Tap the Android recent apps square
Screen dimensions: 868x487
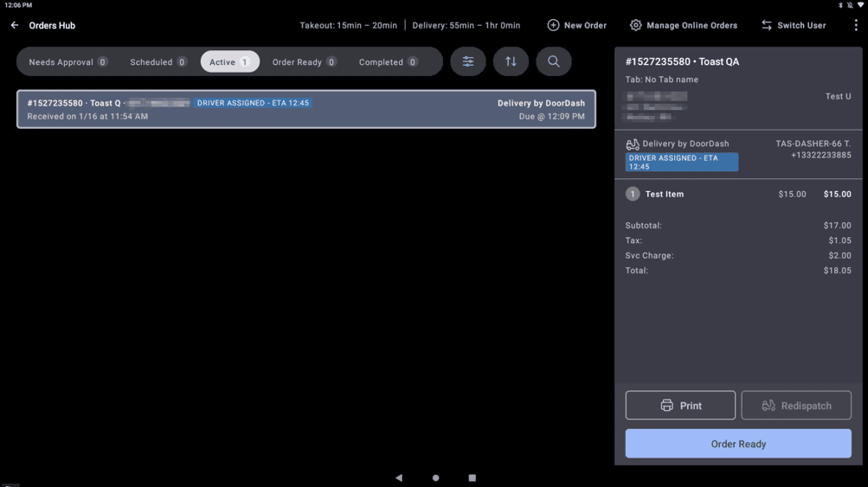[473, 477]
